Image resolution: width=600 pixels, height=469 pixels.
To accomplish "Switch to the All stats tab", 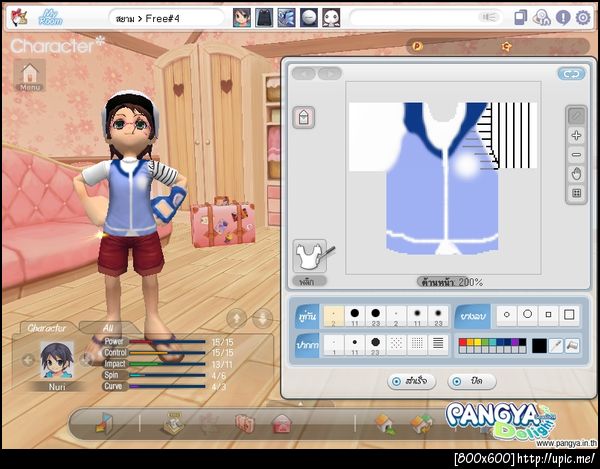I will pyautogui.click(x=108, y=328).
